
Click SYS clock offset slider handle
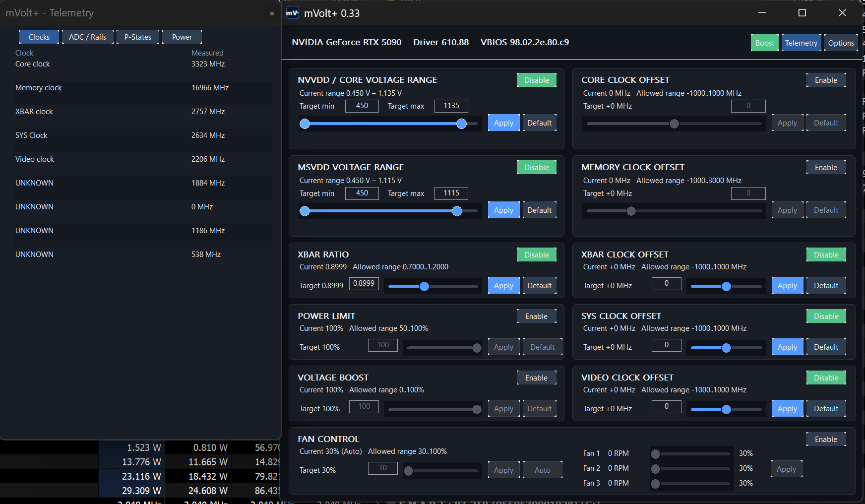[726, 348]
